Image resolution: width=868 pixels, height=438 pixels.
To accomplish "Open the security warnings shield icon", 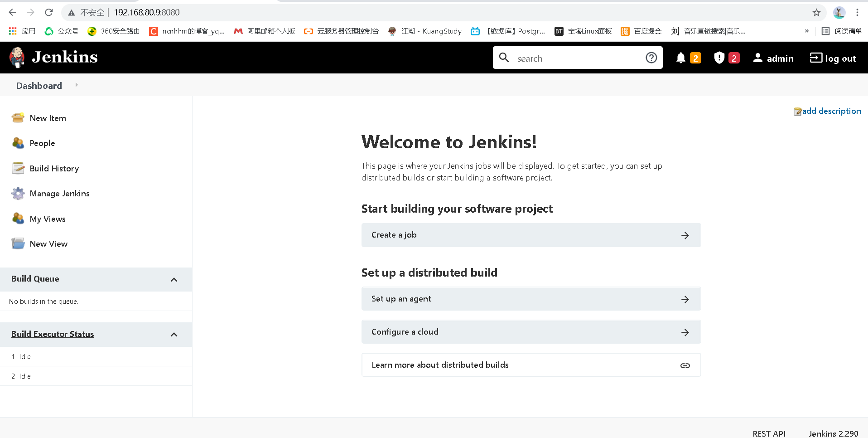I will pyautogui.click(x=719, y=58).
